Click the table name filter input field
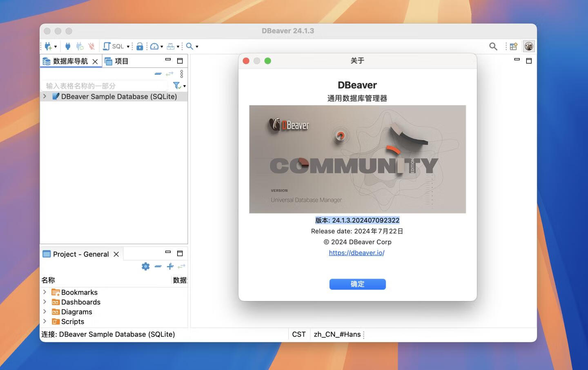588x370 pixels. pos(105,86)
